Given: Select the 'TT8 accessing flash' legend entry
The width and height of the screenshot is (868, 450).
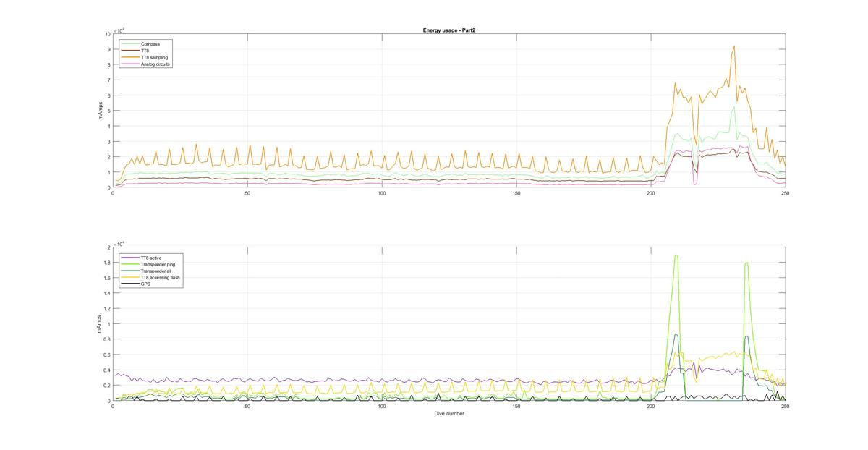Looking at the screenshot, I should click(x=160, y=278).
